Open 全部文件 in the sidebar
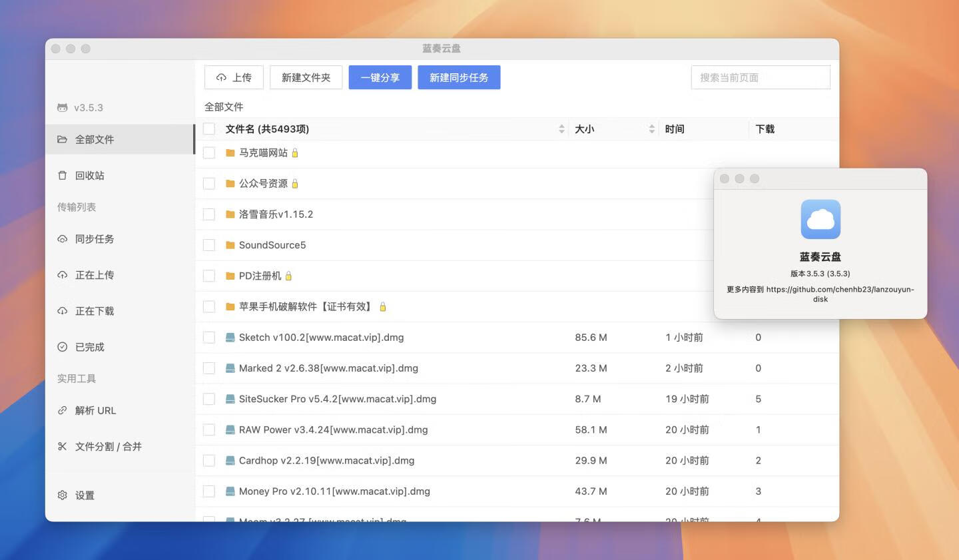Image resolution: width=959 pixels, height=560 pixels. (x=120, y=139)
